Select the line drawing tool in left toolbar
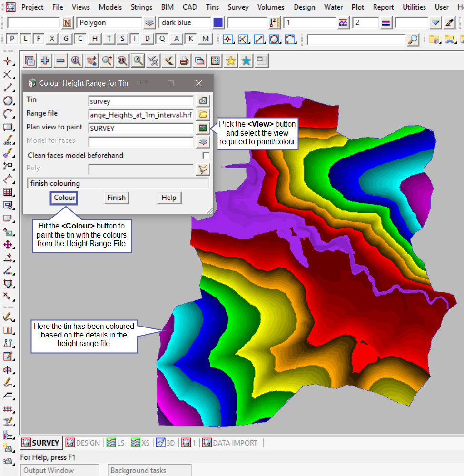 (x=8, y=88)
